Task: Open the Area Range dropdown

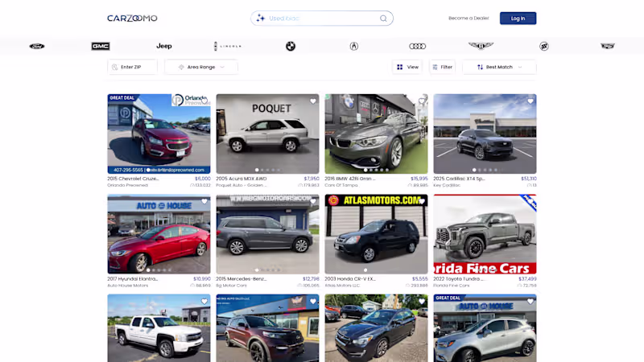Action: coord(201,67)
